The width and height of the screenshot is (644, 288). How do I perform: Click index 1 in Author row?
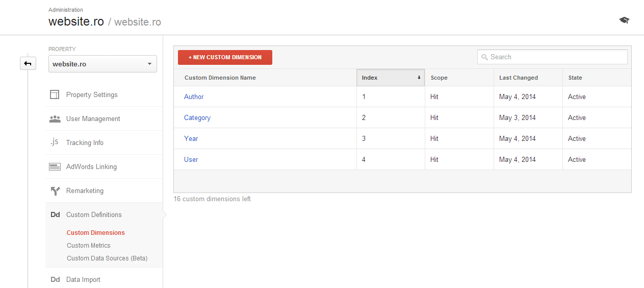coord(364,97)
